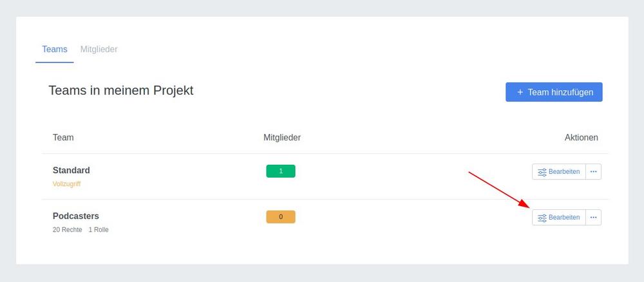Viewport: 644px width, 282px height.
Task: Click the Mitglieder column header
Action: (282, 138)
